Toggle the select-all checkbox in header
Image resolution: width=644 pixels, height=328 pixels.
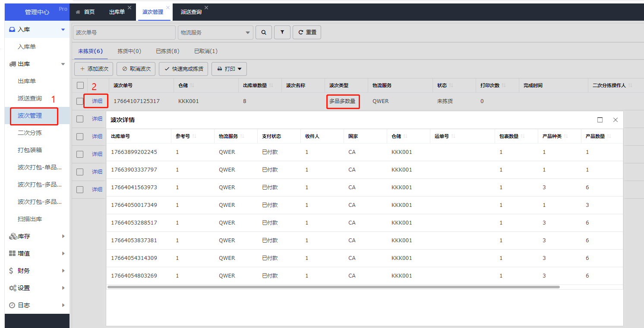pos(80,85)
